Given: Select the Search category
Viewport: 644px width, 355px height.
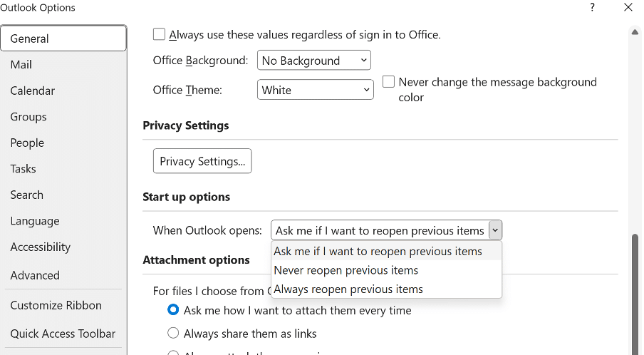Looking at the screenshot, I should [63, 195].
